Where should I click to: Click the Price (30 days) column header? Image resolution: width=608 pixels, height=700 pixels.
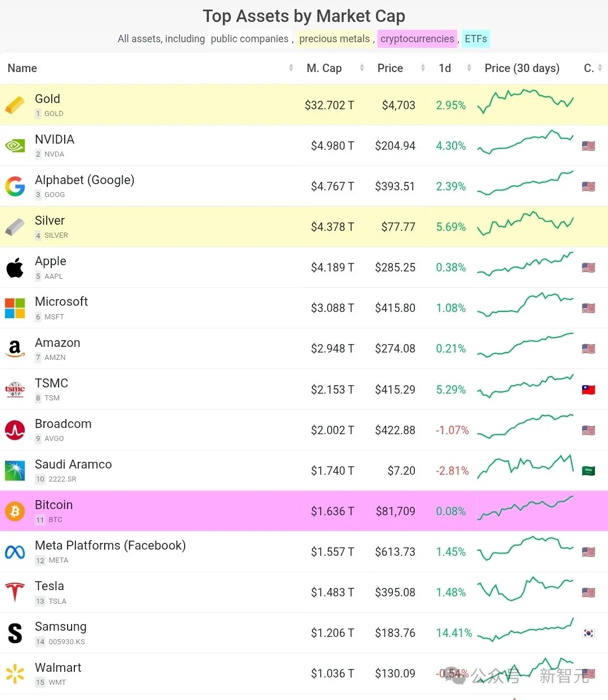pyautogui.click(x=522, y=68)
